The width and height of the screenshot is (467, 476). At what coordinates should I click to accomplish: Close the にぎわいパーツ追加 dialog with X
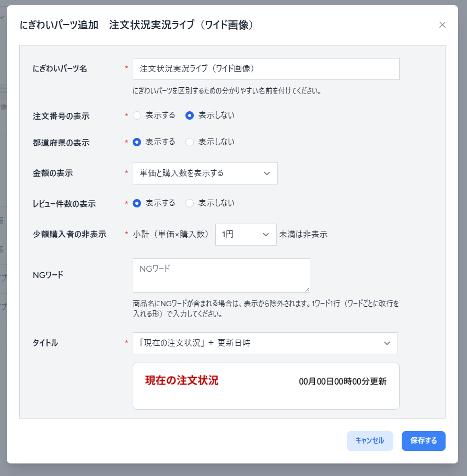(442, 25)
